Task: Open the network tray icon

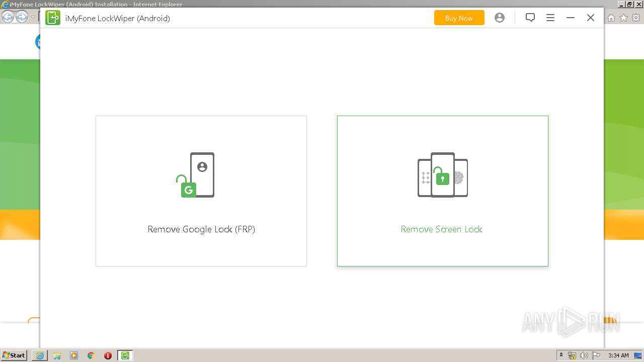Action: pyautogui.click(x=572, y=355)
